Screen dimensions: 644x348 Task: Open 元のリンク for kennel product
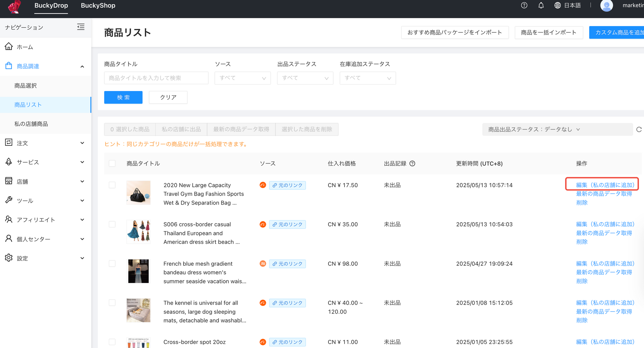point(287,303)
